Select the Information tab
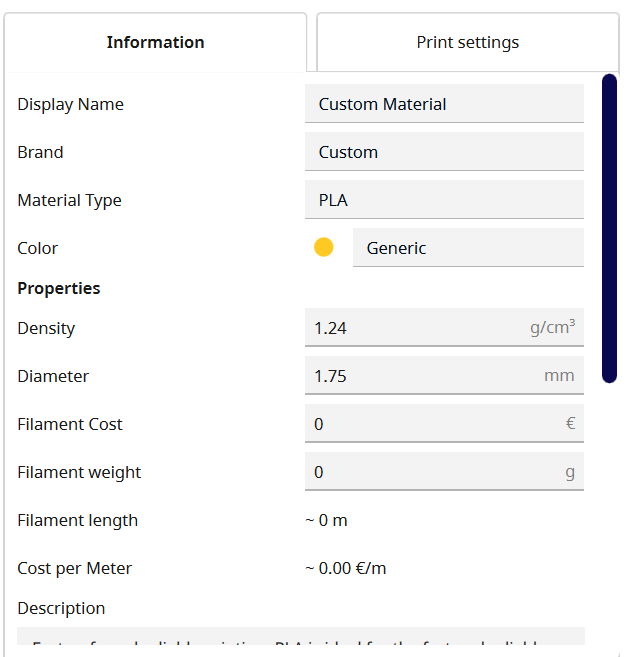 (155, 42)
